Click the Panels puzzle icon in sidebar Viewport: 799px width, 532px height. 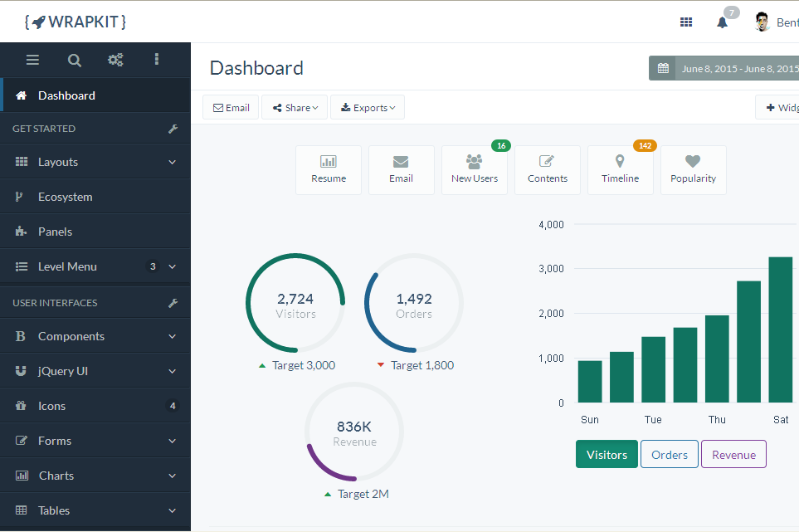[x=21, y=232]
